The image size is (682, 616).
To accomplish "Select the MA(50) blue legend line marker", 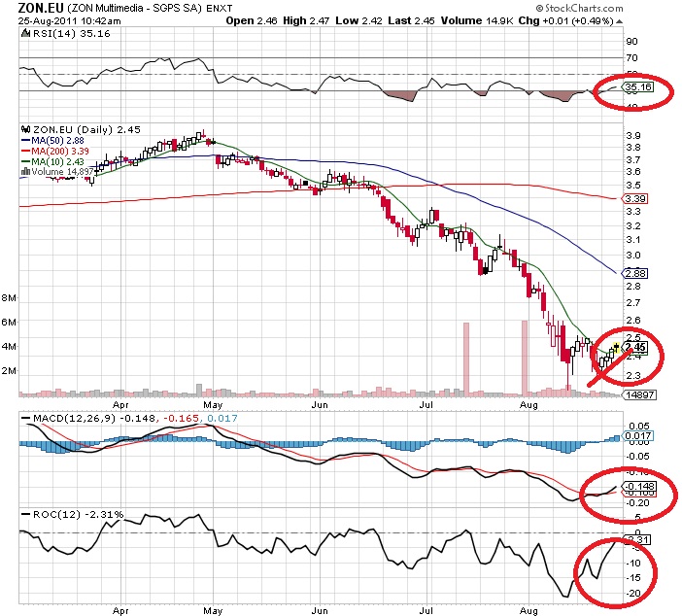I will pyautogui.click(x=25, y=140).
